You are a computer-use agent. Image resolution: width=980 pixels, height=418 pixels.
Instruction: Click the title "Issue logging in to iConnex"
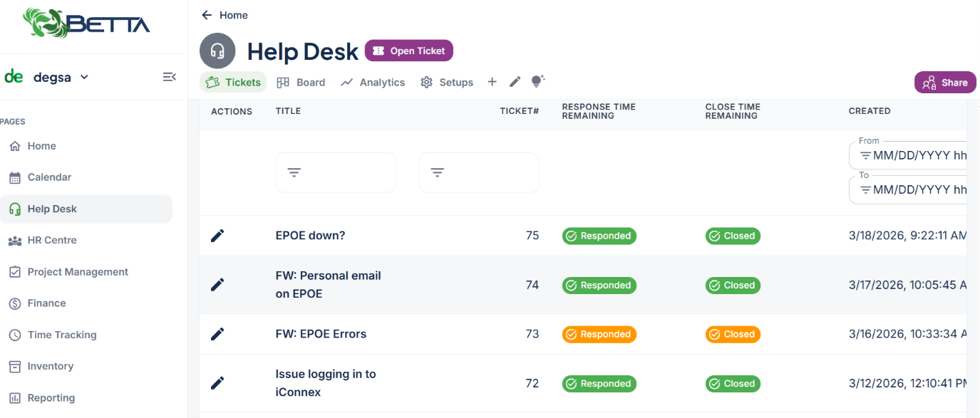tap(326, 383)
